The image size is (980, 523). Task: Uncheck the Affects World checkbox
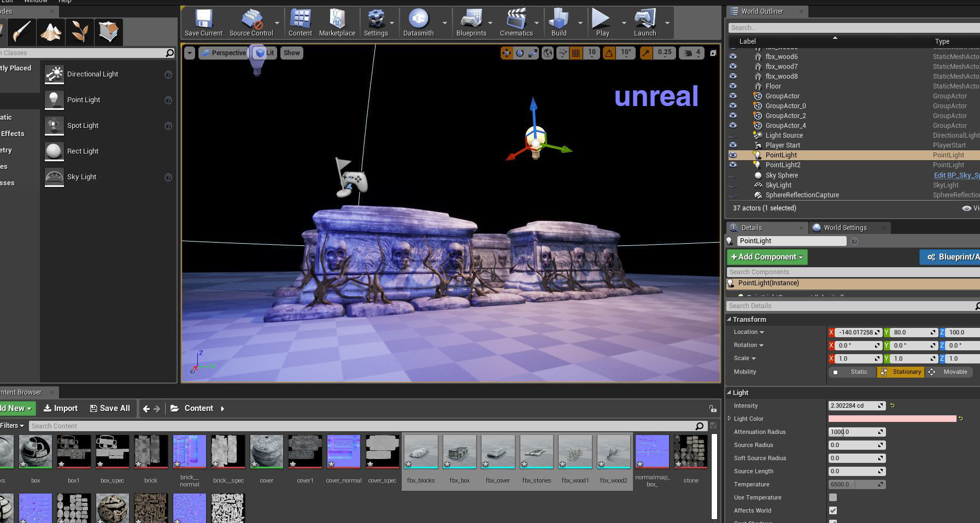click(833, 510)
